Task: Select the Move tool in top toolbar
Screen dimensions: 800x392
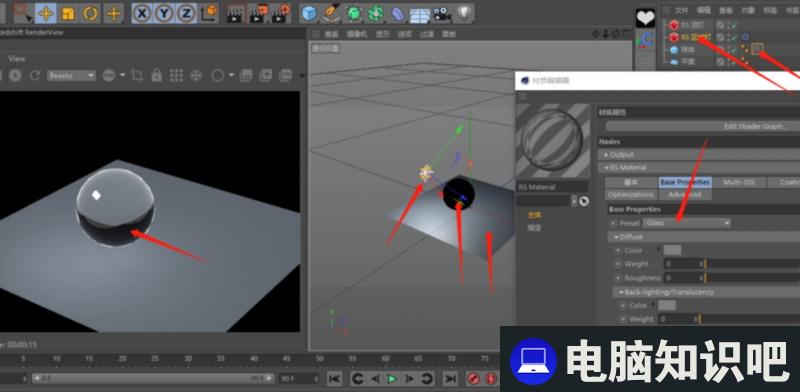Action: point(46,13)
